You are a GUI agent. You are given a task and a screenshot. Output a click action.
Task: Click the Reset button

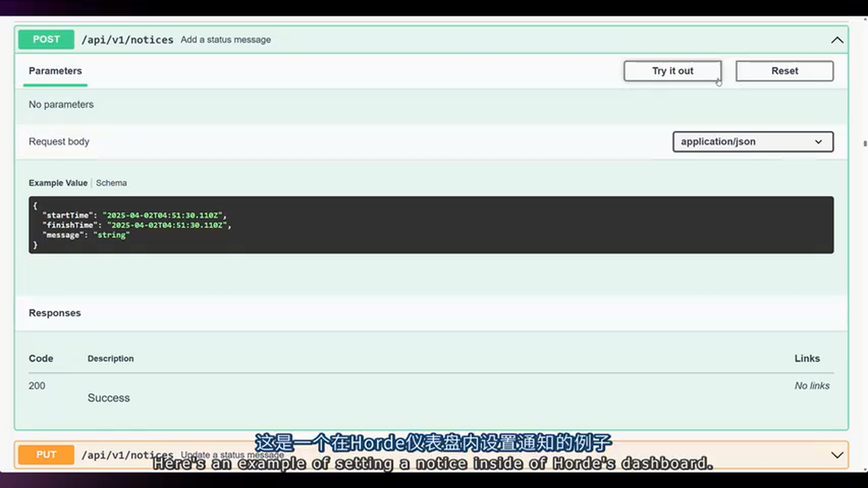[x=784, y=71]
